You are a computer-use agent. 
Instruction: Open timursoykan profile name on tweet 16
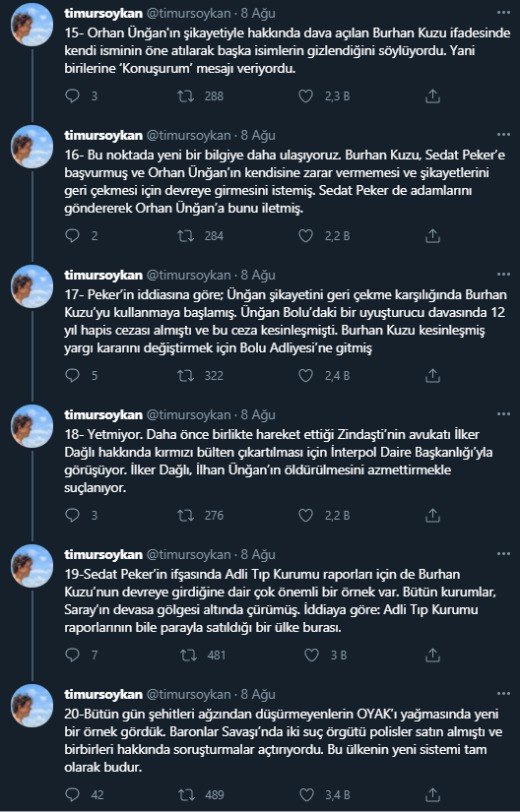pyautogui.click(x=103, y=135)
